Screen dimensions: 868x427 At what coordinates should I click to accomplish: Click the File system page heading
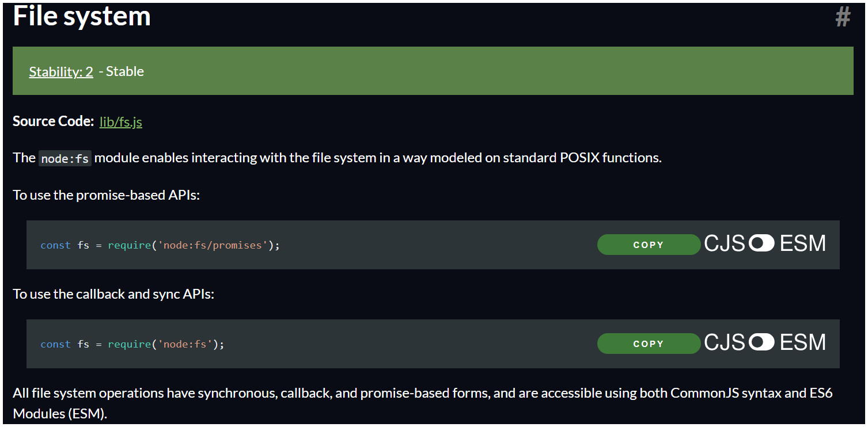[82, 16]
